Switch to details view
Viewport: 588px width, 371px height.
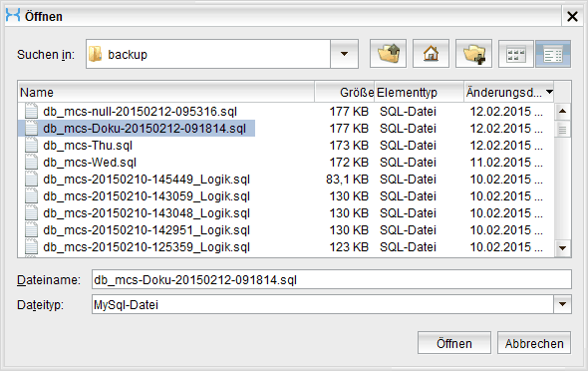[553, 54]
